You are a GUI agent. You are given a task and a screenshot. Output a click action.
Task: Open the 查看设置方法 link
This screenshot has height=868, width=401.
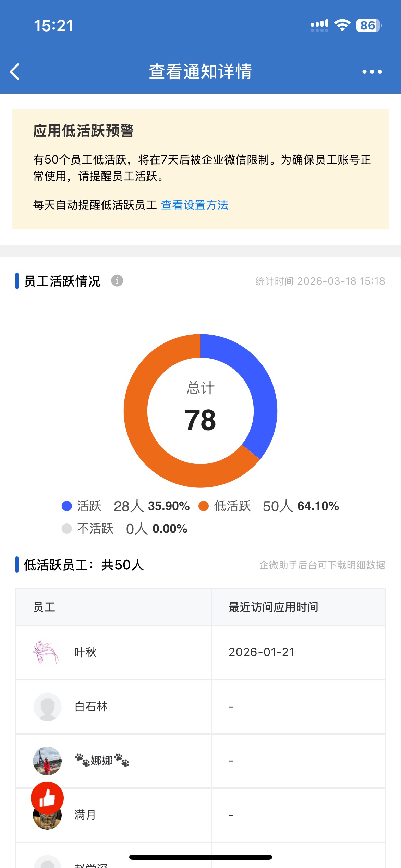click(194, 205)
